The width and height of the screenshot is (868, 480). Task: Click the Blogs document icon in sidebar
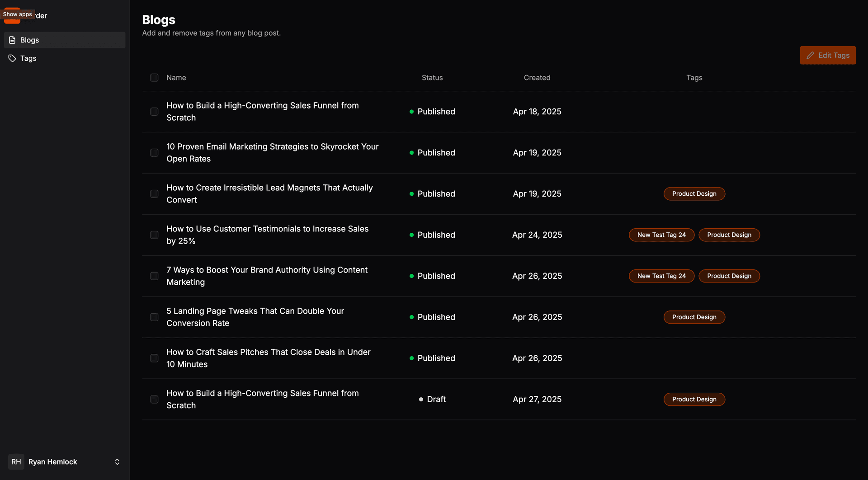point(12,40)
